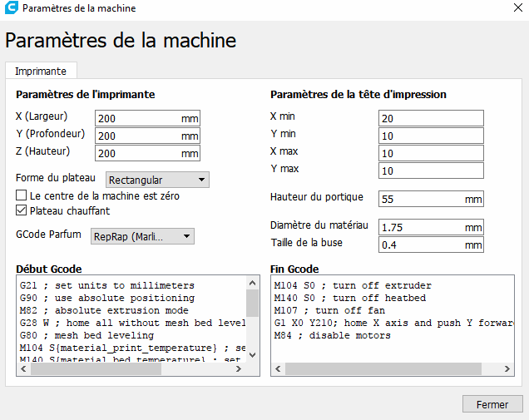Open the Forme du plateau dropdown
The height and width of the screenshot is (420, 529).
(x=157, y=180)
